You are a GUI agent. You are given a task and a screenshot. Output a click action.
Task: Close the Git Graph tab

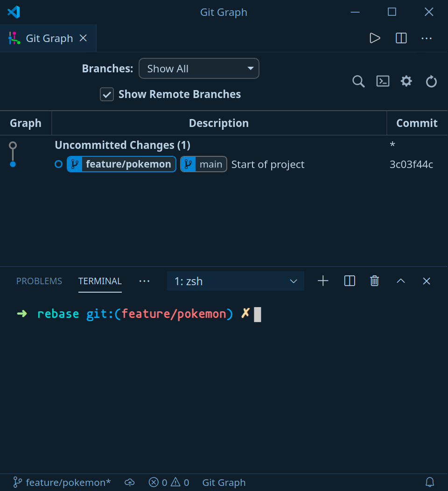click(x=83, y=38)
